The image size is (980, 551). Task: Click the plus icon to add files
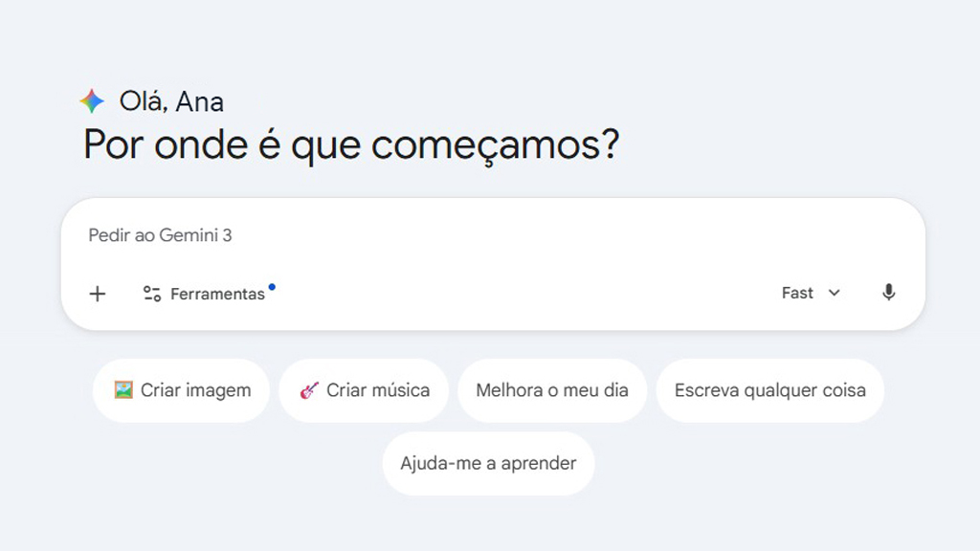point(98,294)
